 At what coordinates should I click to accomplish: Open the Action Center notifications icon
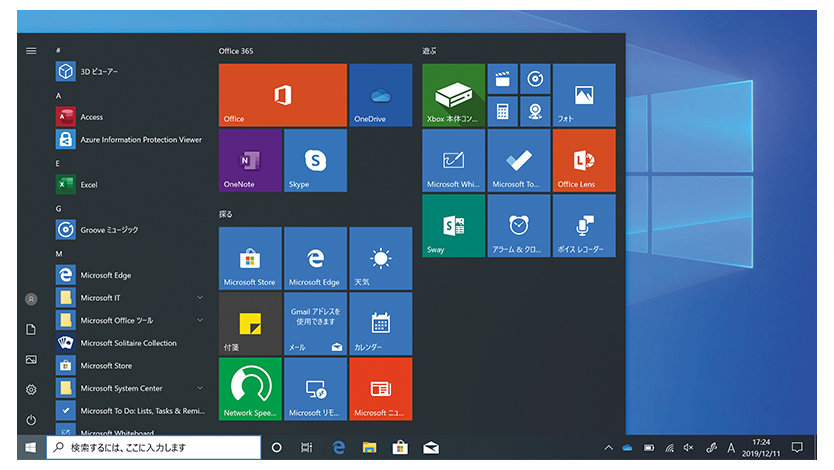797,448
